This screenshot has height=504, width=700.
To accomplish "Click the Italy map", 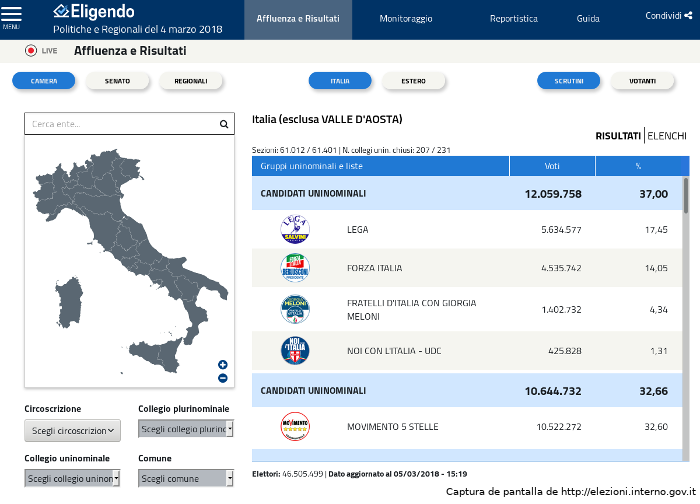I will tap(129, 261).
